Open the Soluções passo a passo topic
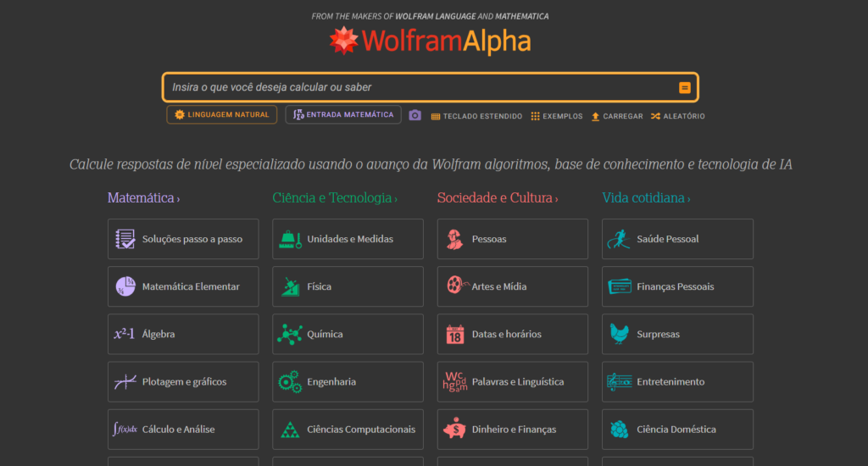The width and height of the screenshot is (868, 466). [183, 239]
